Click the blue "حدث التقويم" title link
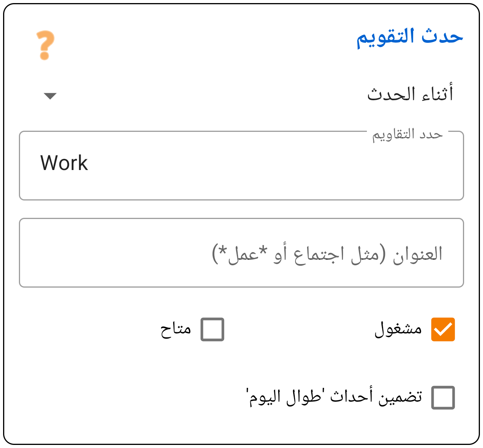The width and height of the screenshot is (483, 448). (x=410, y=37)
